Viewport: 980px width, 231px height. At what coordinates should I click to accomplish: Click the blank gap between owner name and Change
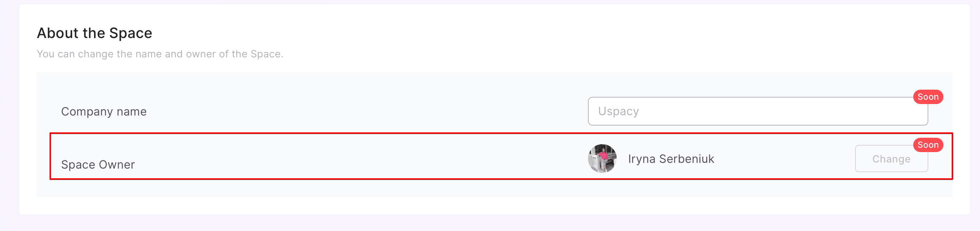(x=784, y=159)
